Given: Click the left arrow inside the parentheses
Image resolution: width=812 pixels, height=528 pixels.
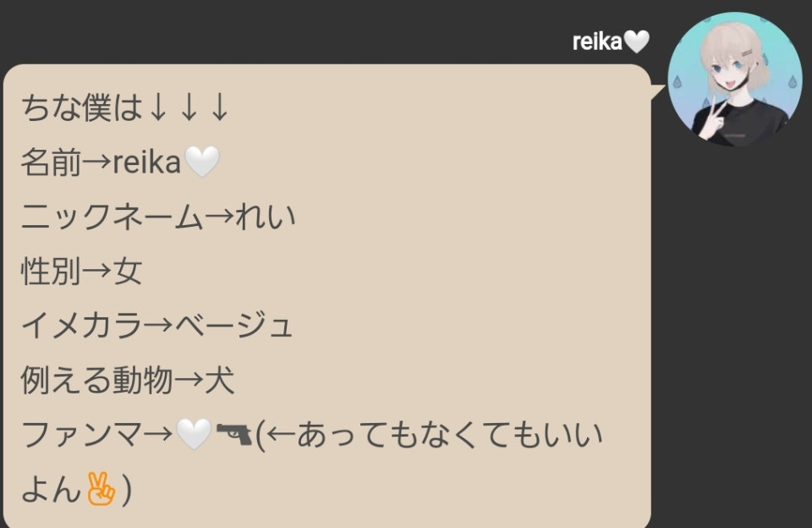Looking at the screenshot, I should (281, 434).
